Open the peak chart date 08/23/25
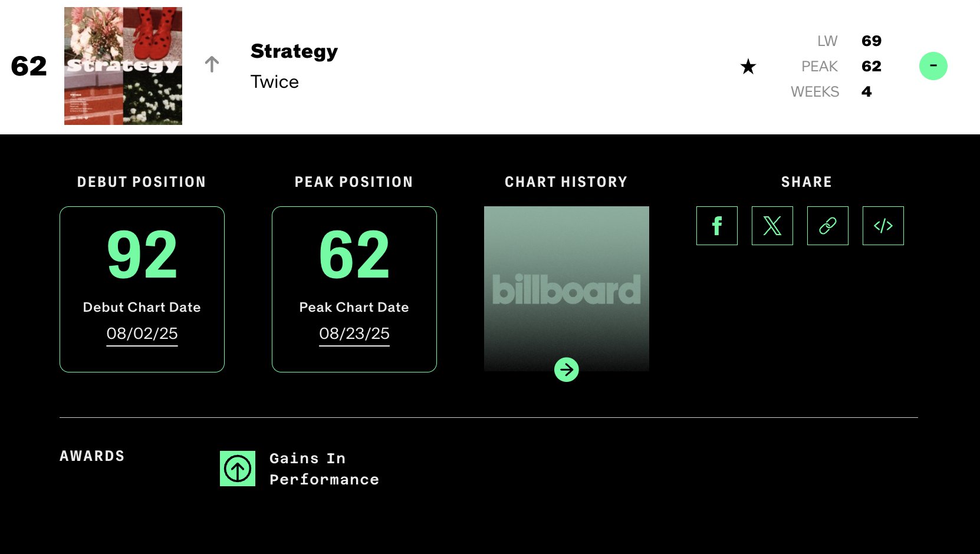This screenshot has height=554, width=980. click(354, 334)
